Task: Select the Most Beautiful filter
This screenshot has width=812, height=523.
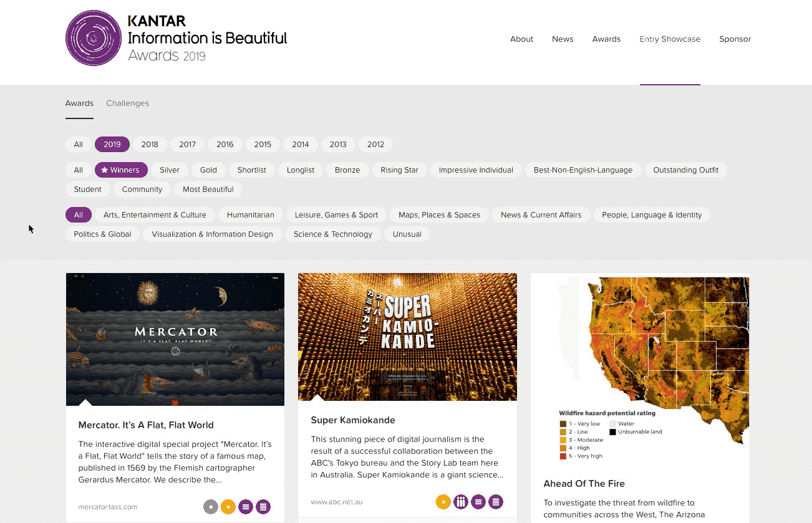Action: (x=208, y=190)
